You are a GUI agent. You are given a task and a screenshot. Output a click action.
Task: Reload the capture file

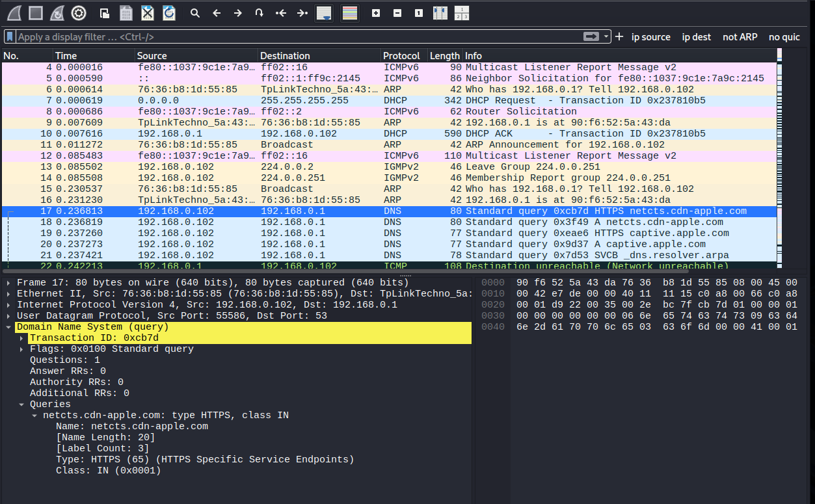click(168, 12)
